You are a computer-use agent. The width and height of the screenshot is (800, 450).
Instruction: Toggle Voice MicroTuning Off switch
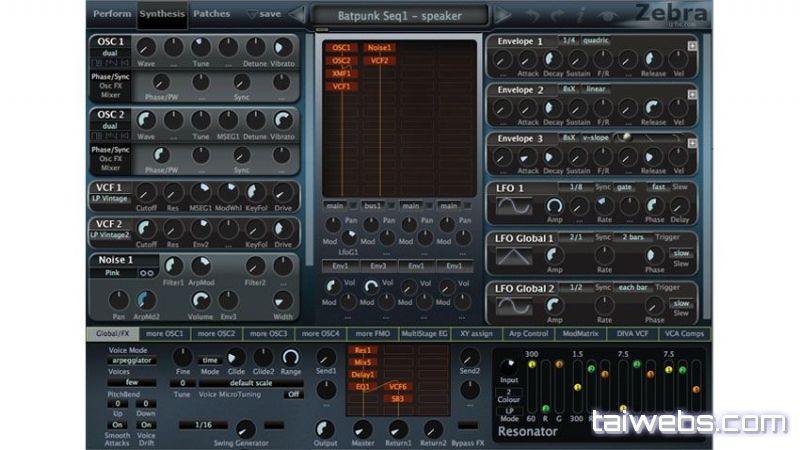coord(294,394)
